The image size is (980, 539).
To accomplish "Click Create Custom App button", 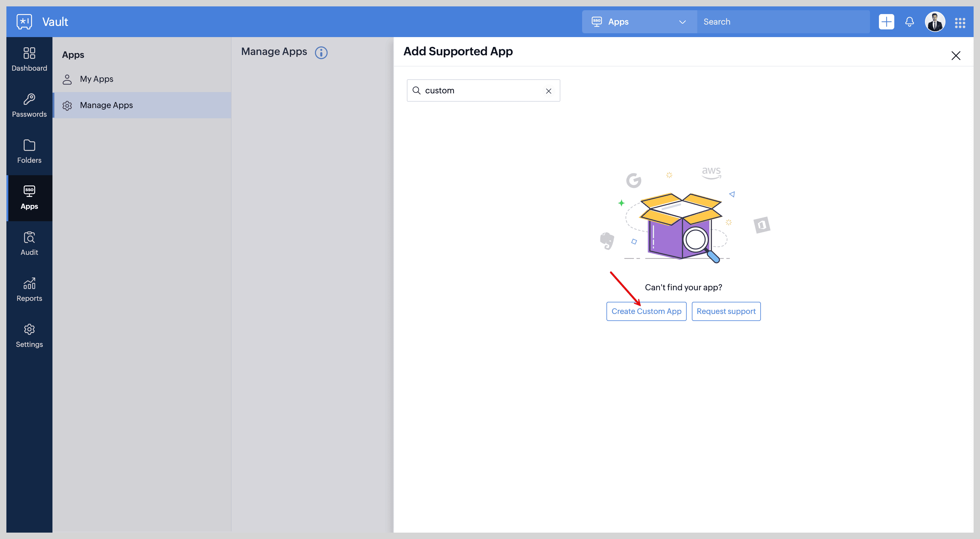I will 646,311.
